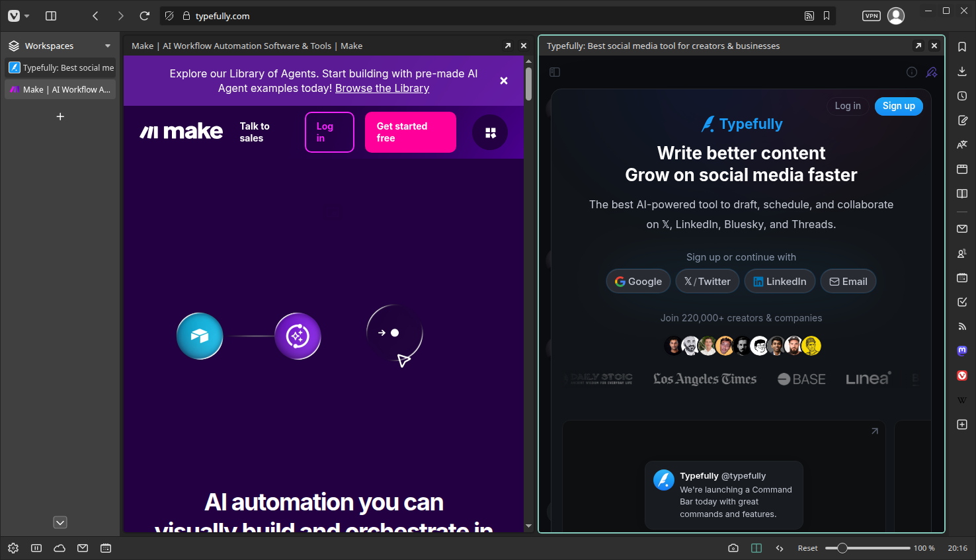976x560 pixels.
Task: Open the Calendar from the status bar
Action: 106,548
